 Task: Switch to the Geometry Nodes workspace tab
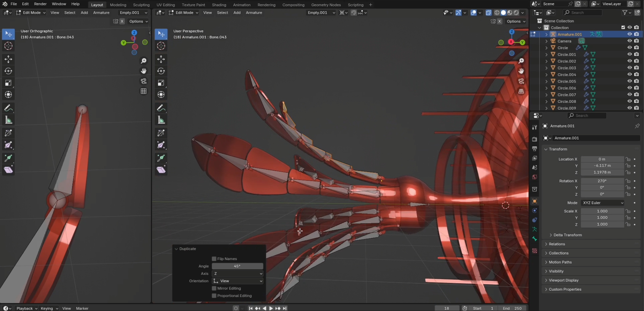click(326, 5)
